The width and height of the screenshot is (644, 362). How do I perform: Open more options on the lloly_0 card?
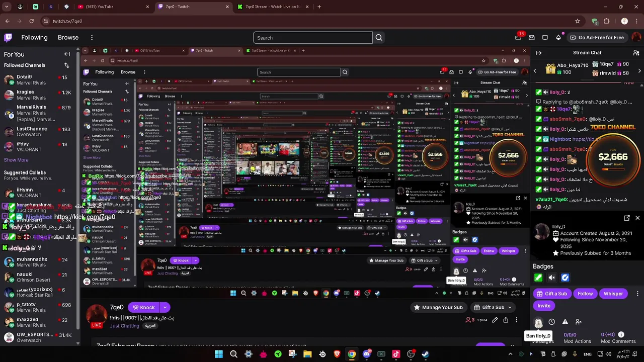(x=637, y=294)
